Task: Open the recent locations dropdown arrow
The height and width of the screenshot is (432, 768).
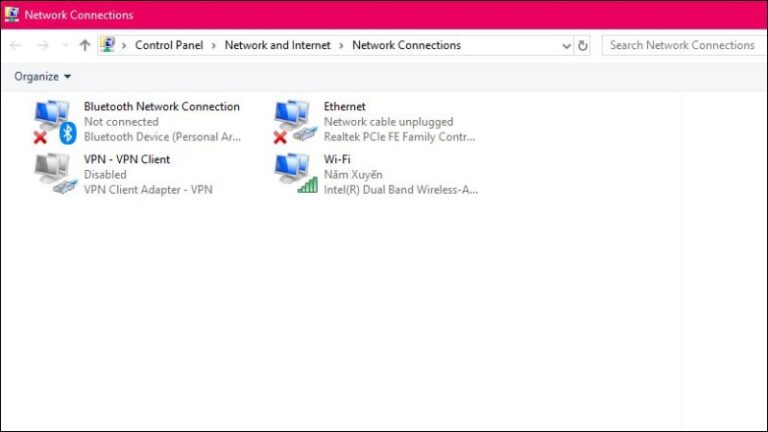Action: coord(65,45)
